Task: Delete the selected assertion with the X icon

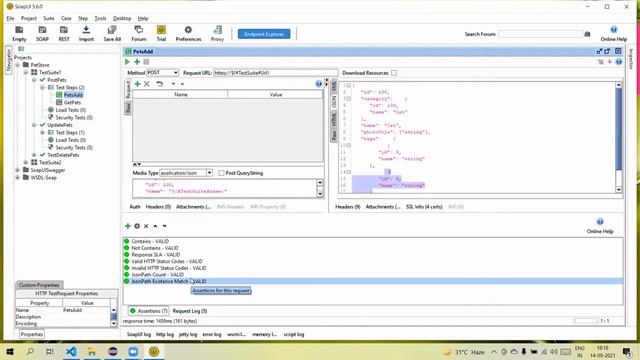Action: point(146,226)
